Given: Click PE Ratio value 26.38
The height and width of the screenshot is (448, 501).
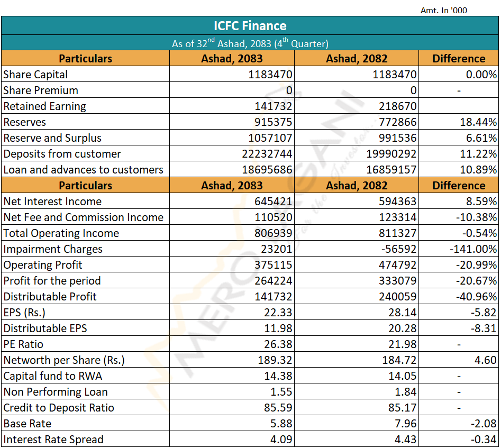Looking at the screenshot, I should point(278,344).
